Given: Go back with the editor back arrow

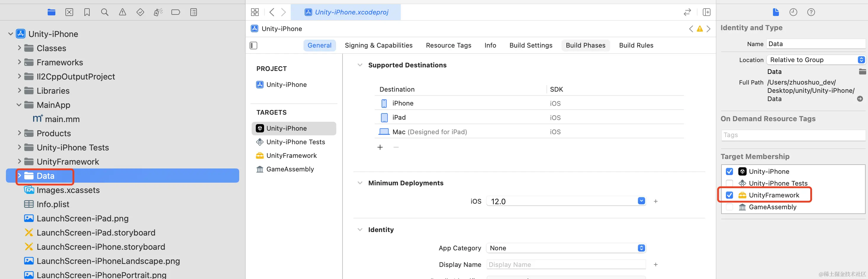Looking at the screenshot, I should click(272, 12).
